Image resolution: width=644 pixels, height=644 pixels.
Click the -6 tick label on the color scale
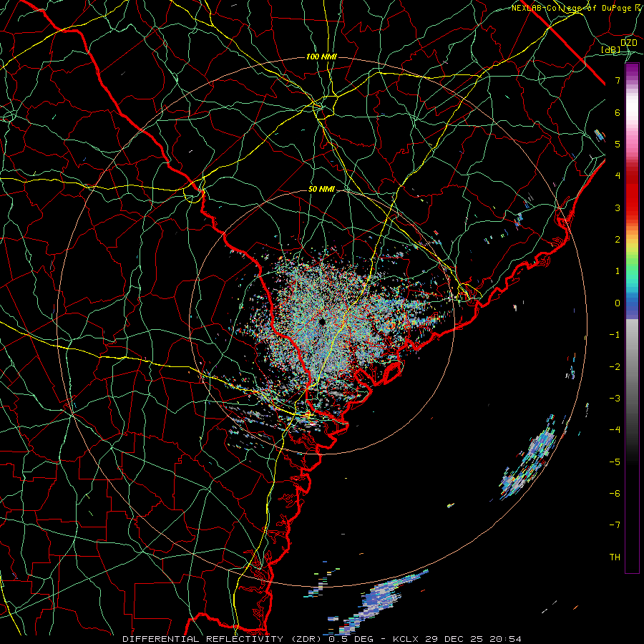615,494
